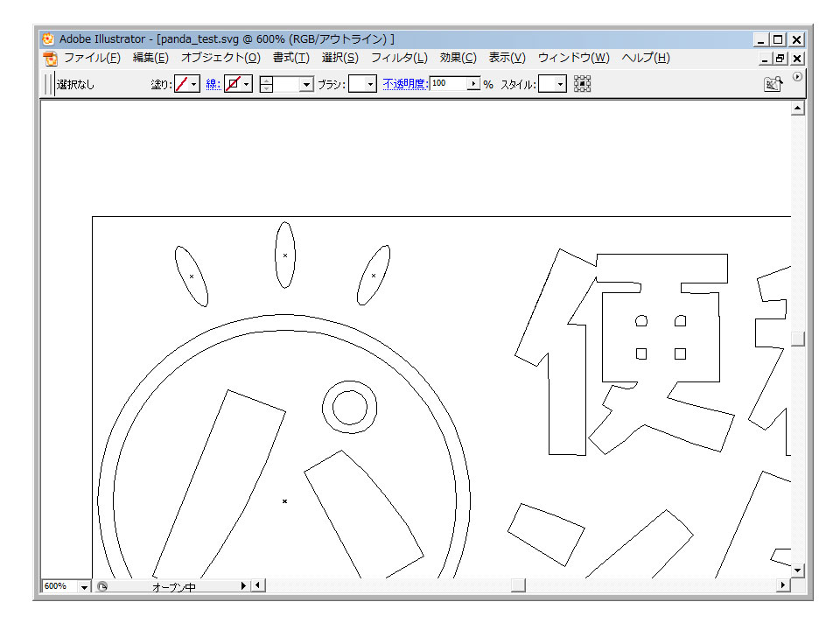This screenshot has height=630, width=840.
Task: Open the status bar popup arrow
Action: point(243,586)
